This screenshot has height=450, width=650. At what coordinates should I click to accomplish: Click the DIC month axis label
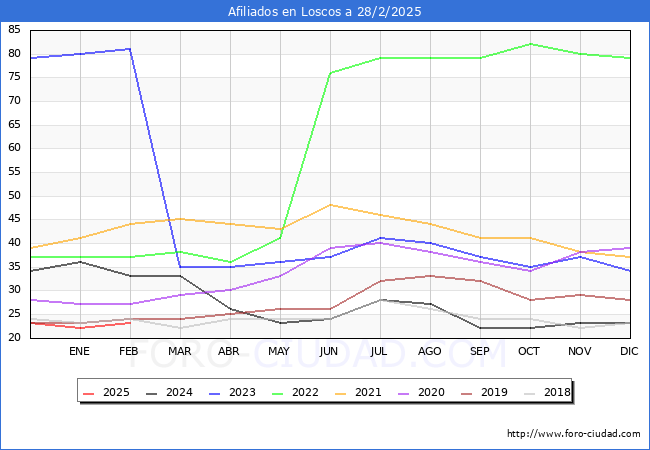[x=629, y=352]
